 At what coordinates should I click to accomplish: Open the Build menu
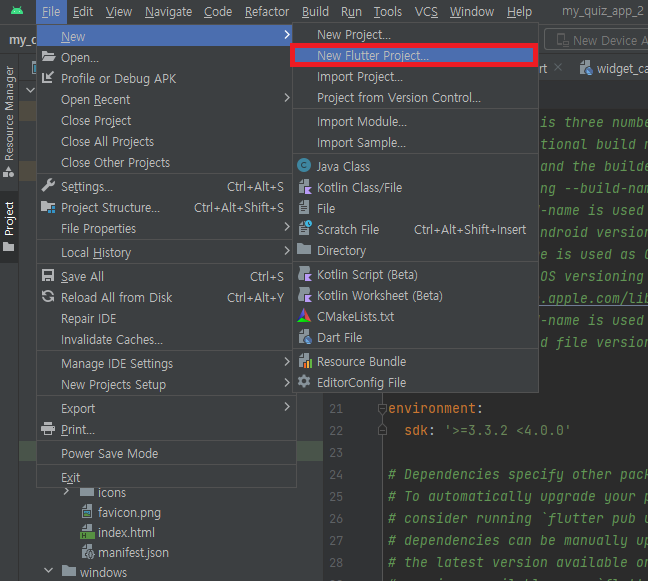click(x=315, y=12)
